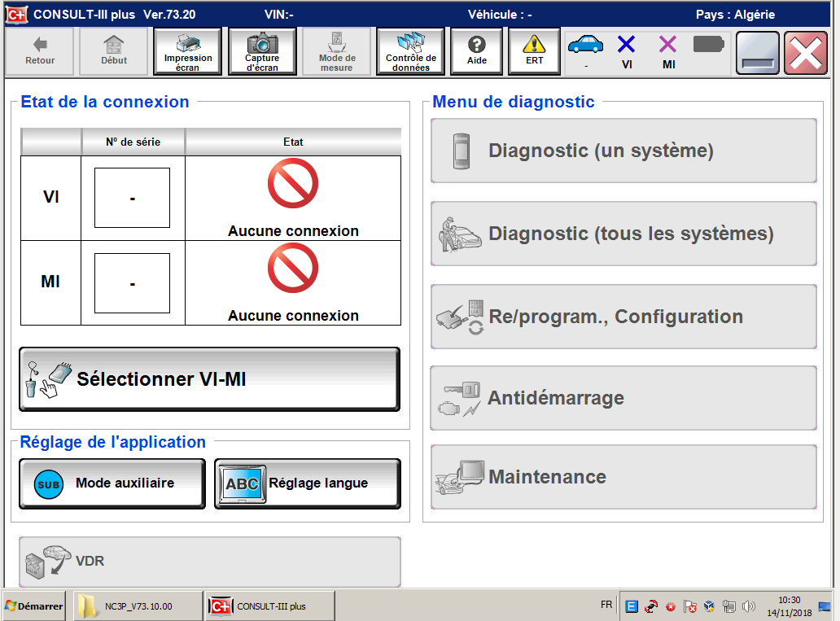Click Aucune connexion text in MI row
This screenshot has width=840, height=621.
(293, 316)
